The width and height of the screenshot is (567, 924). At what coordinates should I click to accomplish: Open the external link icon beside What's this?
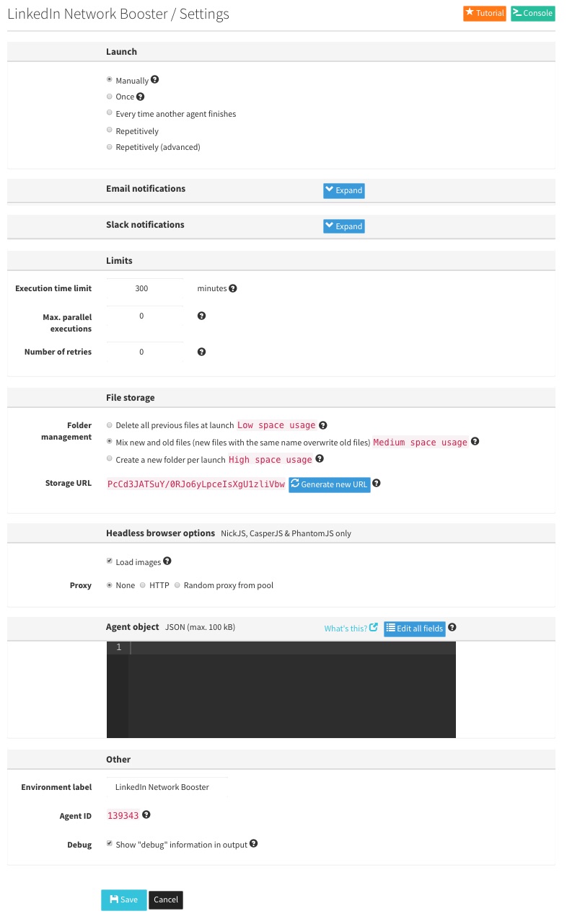[x=372, y=627]
